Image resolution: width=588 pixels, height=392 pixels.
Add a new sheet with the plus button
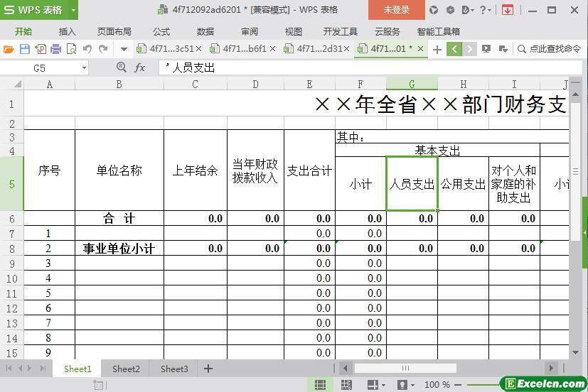point(208,369)
